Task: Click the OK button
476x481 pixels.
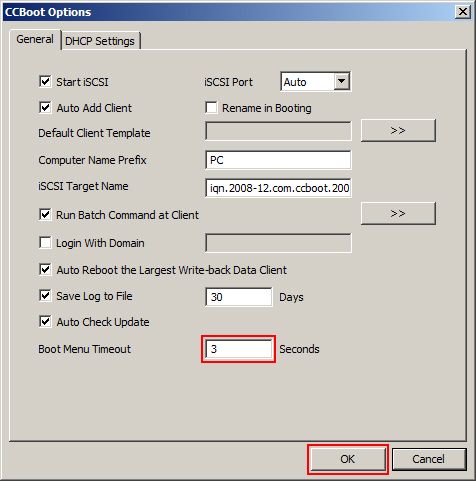Action: point(347,459)
